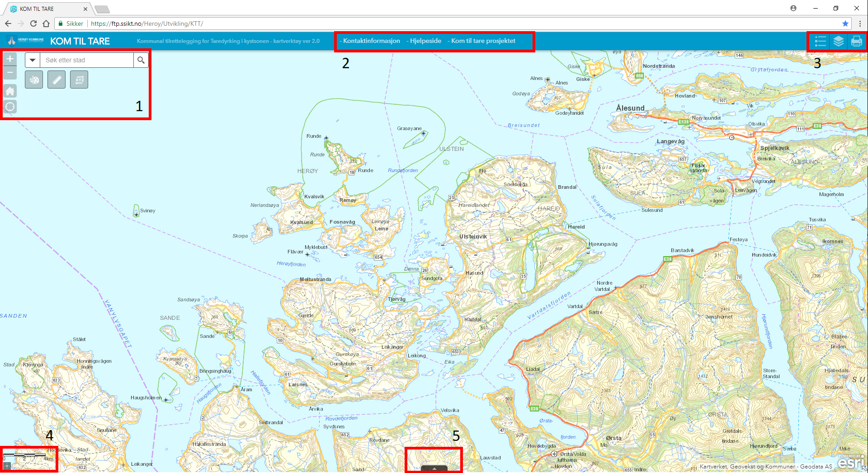Viewport: 868px width, 473px height.
Task: Select the ruler measurement tool
Action: [x=57, y=80]
